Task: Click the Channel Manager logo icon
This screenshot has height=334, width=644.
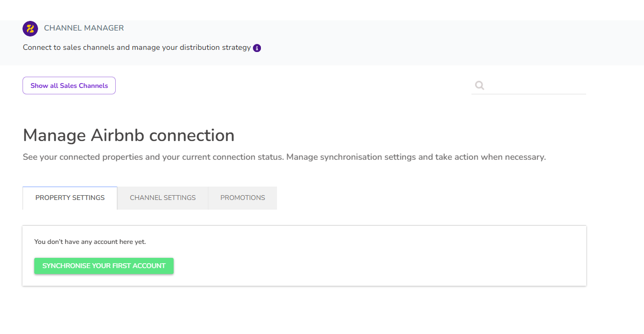Action: click(30, 28)
